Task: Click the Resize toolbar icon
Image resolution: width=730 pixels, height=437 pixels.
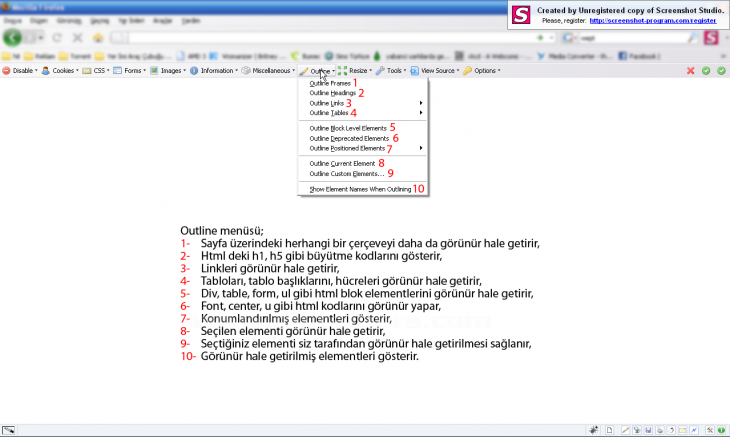Action: pyautogui.click(x=343, y=71)
